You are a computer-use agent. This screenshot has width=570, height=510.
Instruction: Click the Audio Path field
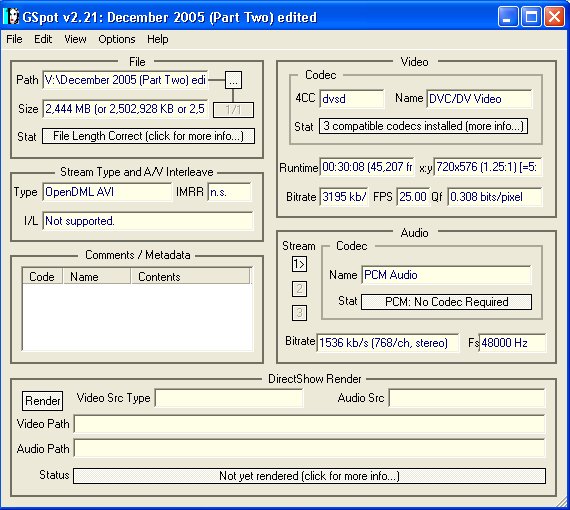point(309,448)
